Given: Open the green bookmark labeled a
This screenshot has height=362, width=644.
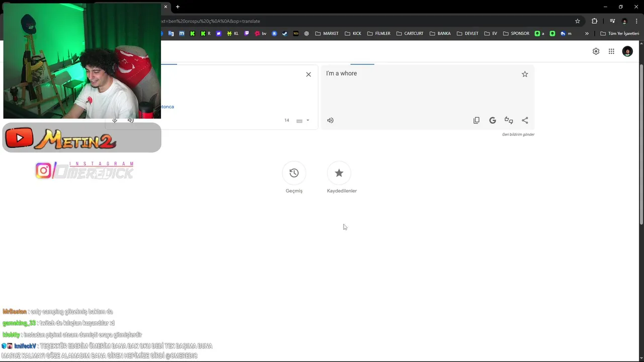Looking at the screenshot, I should pos(539,34).
